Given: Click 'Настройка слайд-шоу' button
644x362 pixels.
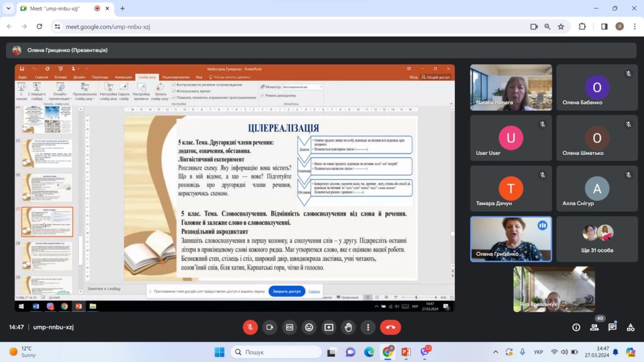Looking at the screenshot, I should tap(108, 91).
